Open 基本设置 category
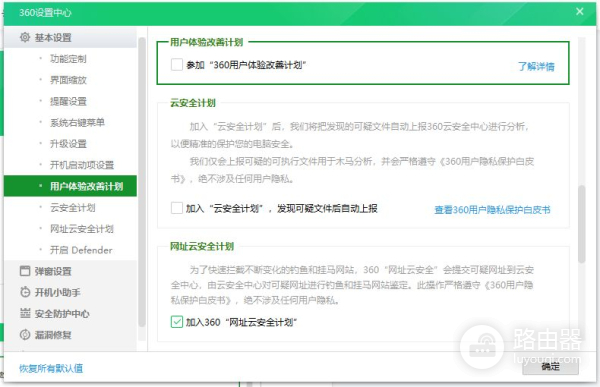This screenshot has width=600, height=387. (70, 38)
